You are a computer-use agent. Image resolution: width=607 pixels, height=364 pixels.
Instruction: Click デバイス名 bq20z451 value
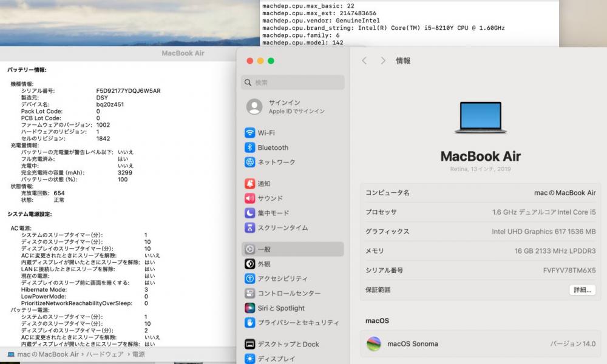pos(110,104)
